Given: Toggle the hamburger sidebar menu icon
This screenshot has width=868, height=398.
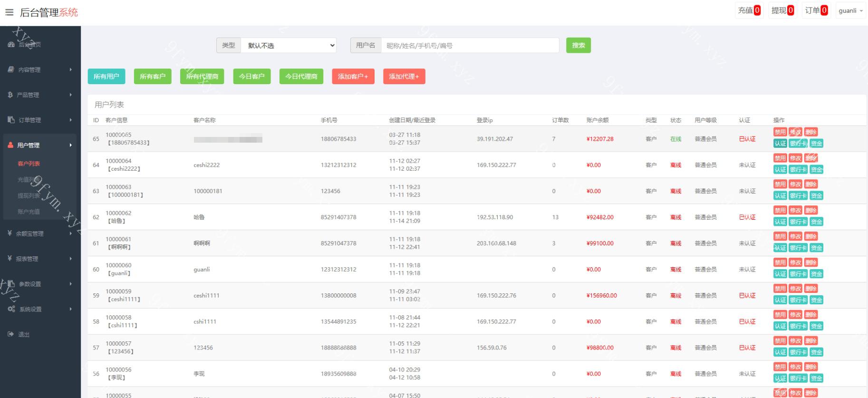Looking at the screenshot, I should (x=9, y=12).
